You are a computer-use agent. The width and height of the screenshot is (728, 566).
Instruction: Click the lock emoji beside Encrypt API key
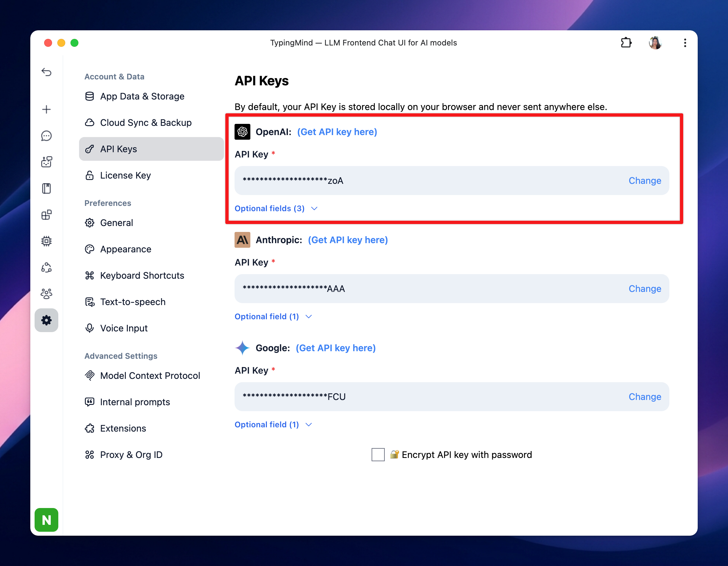click(394, 454)
